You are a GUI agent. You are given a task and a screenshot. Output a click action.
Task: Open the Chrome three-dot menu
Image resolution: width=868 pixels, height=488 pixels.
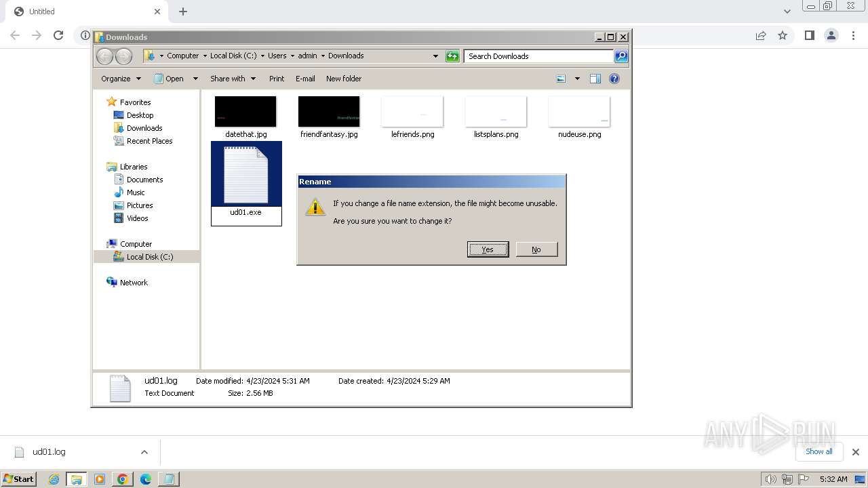point(852,35)
